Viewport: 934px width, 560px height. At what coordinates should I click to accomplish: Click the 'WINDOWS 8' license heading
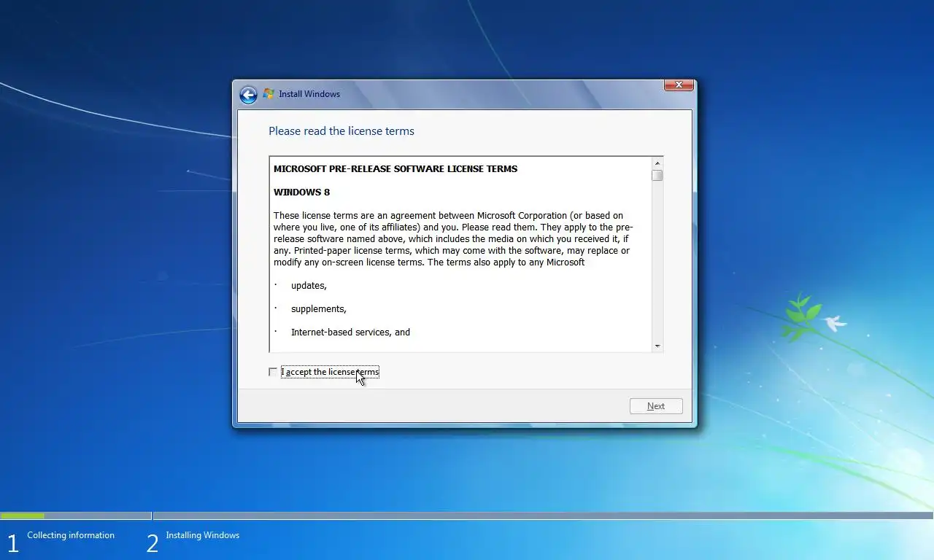301,192
